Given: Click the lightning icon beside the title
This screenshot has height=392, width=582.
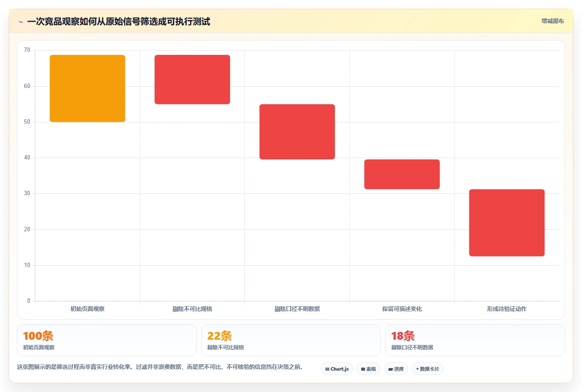Looking at the screenshot, I should (x=20, y=22).
